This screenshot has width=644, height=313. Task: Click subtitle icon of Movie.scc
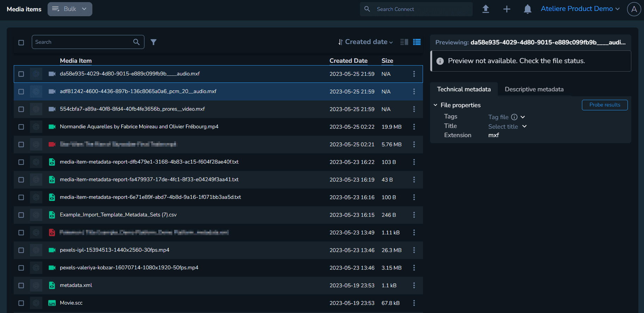pyautogui.click(x=52, y=303)
